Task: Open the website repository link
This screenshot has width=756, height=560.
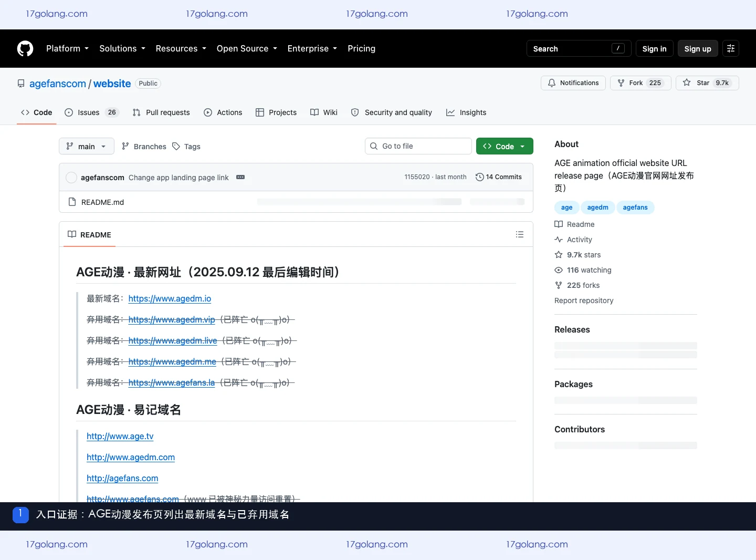Action: [112, 84]
